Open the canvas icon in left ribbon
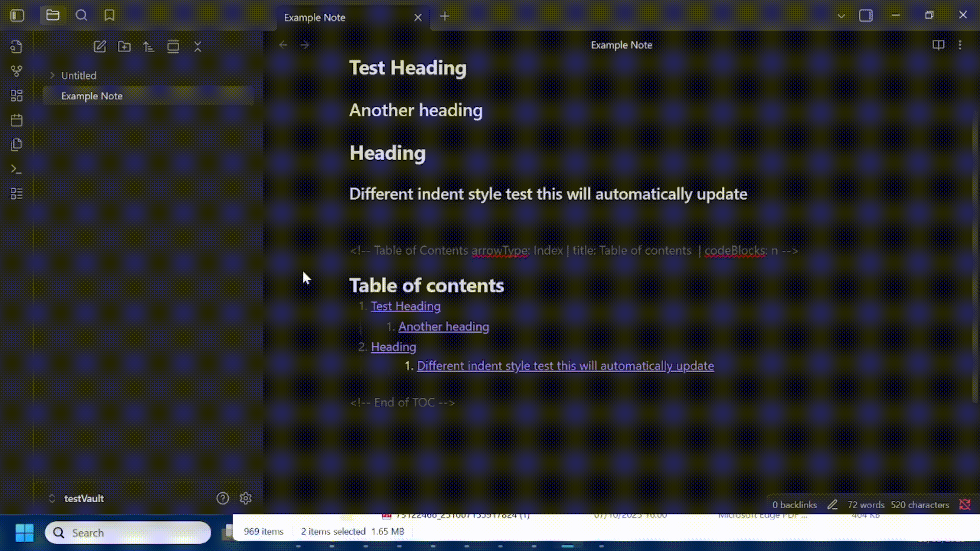The width and height of the screenshot is (980, 551). pos(16,95)
